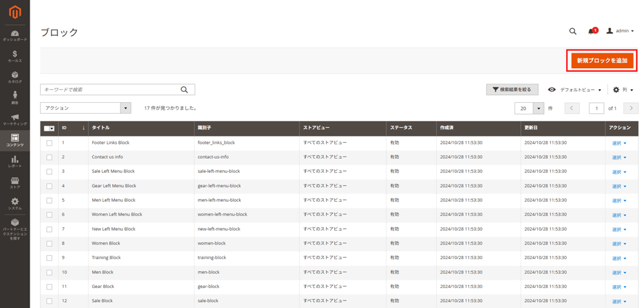Screen dimensions: 644x308
Task: Check the Gear Left Menu Block row
Action: 50,186
